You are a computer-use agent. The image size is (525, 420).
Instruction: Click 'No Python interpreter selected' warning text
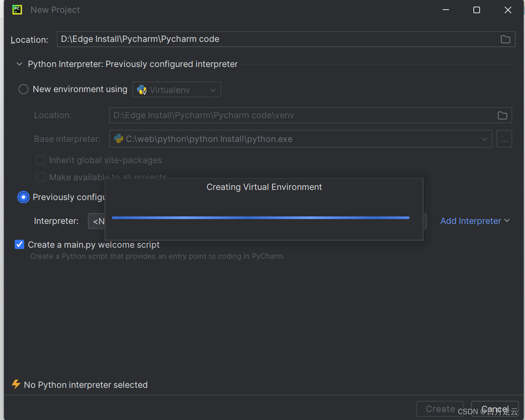coord(86,385)
